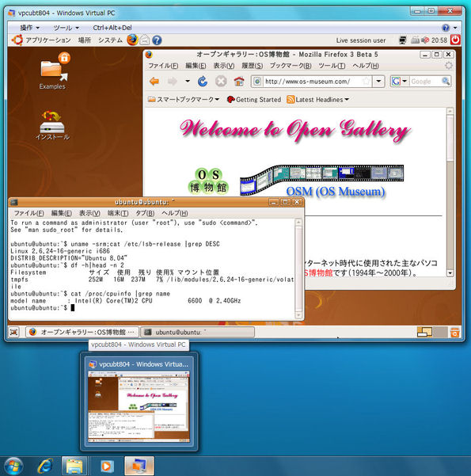Open the search engine selector dropdown
The width and height of the screenshot is (471, 476).
401,81
